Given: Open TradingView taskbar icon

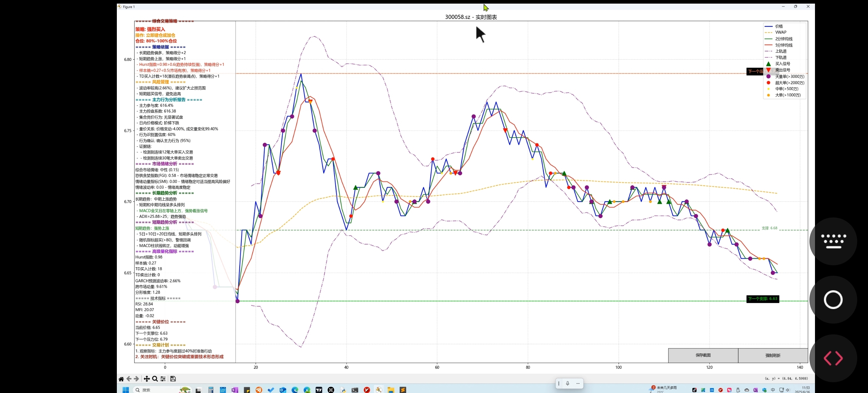Looking at the screenshot, I should click(x=319, y=390).
